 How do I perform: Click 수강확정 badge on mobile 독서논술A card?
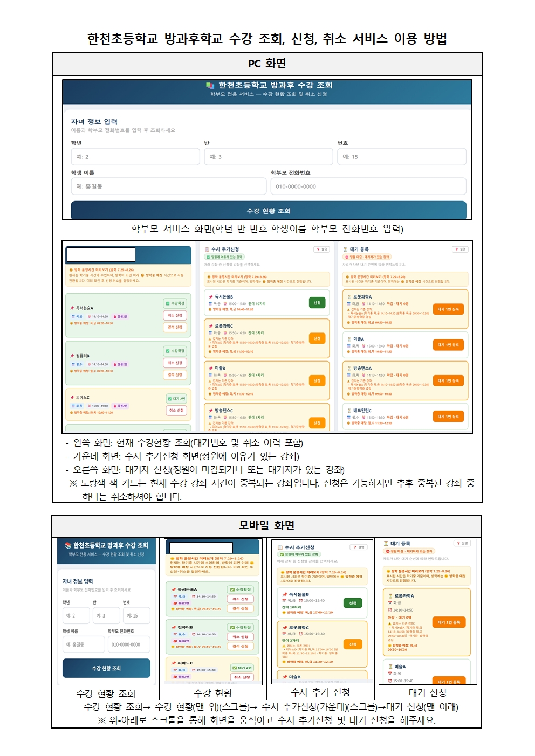click(x=241, y=589)
